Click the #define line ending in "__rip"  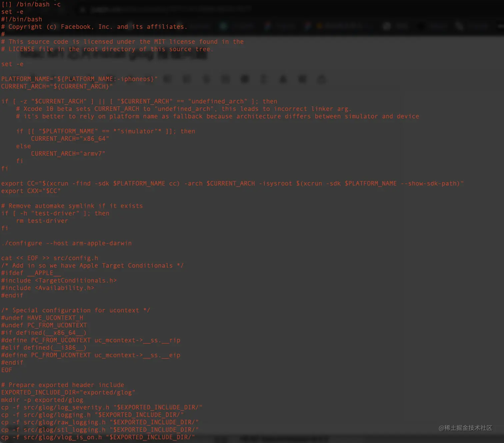[91, 340]
